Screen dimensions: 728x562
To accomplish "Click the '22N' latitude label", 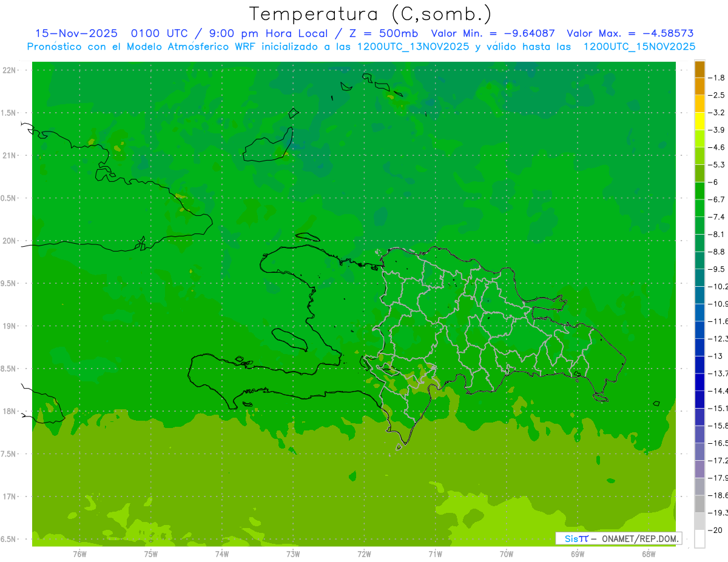I will click(x=9, y=70).
